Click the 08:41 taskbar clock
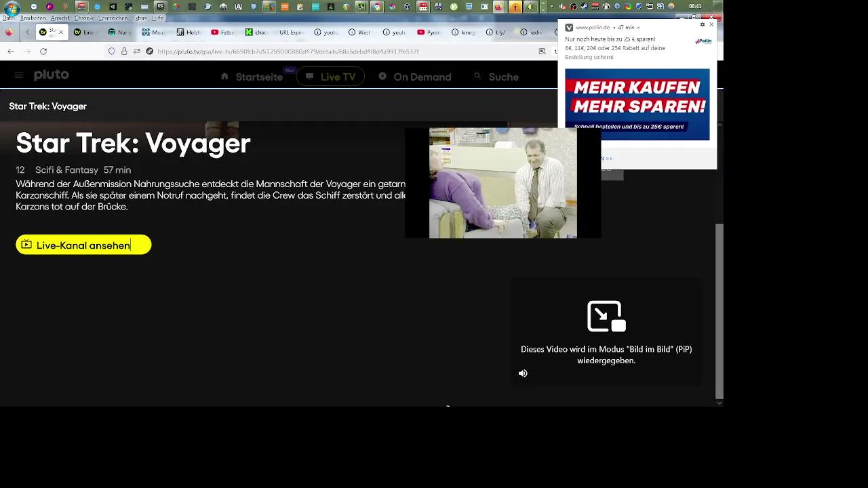Screen dimensions: 868x488 [x=695, y=7]
